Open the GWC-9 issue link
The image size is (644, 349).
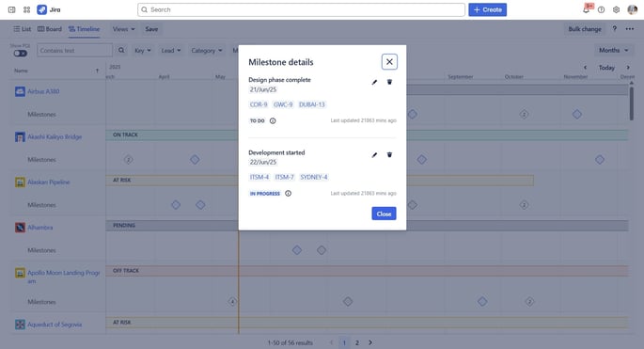[283, 104]
